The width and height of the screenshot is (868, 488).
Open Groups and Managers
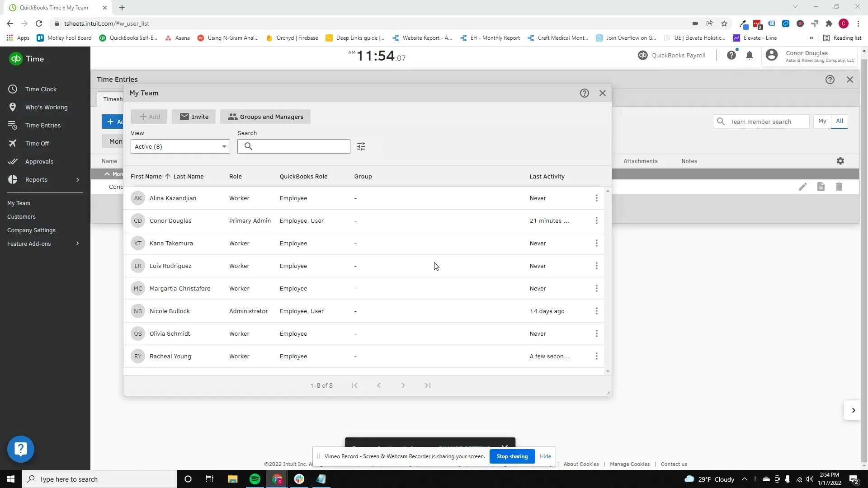(x=265, y=117)
